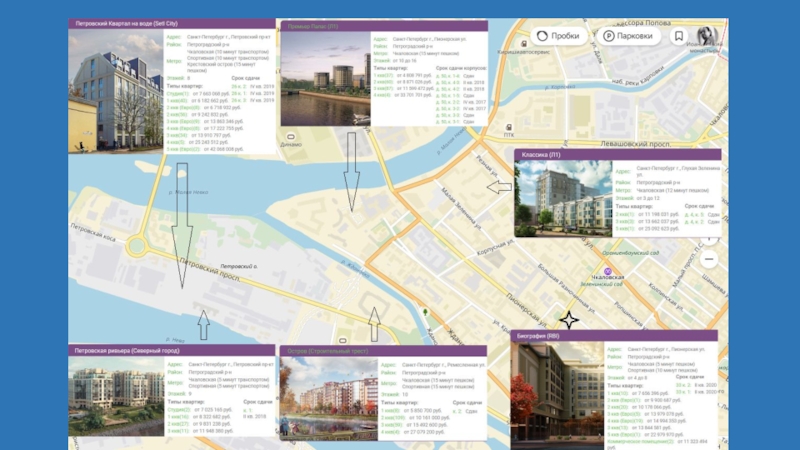Select the Премьер Палас (Л1) card header
800x450 pixels.
[384, 27]
